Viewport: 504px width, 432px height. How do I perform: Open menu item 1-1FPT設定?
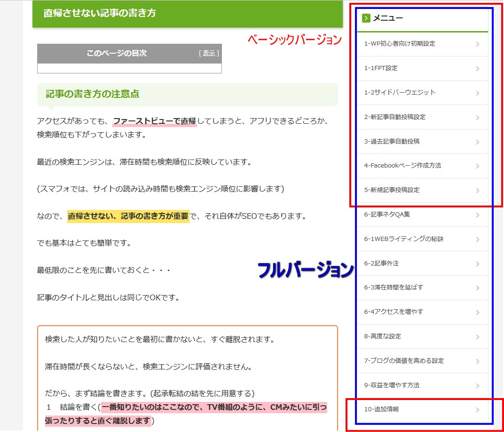pyautogui.click(x=422, y=68)
